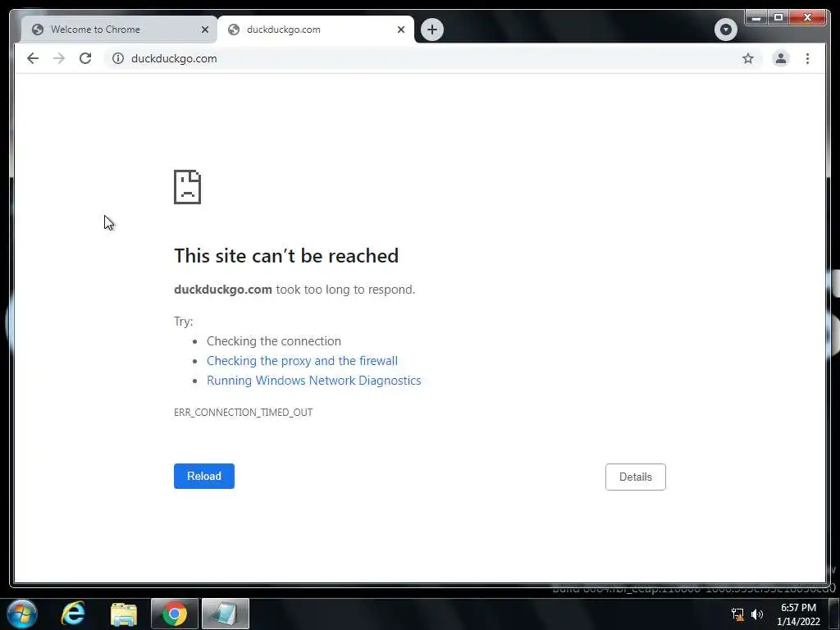The height and width of the screenshot is (630, 840).
Task: Open a new tab with the plus button
Action: (x=431, y=30)
